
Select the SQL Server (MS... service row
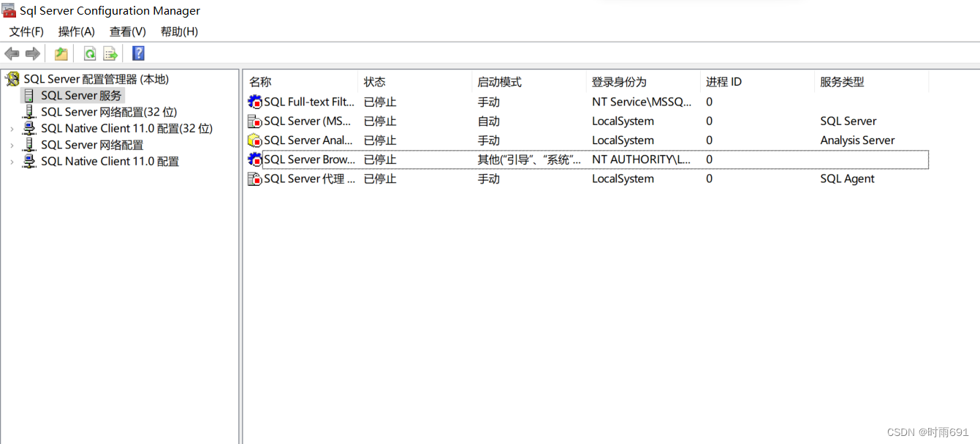(588, 121)
